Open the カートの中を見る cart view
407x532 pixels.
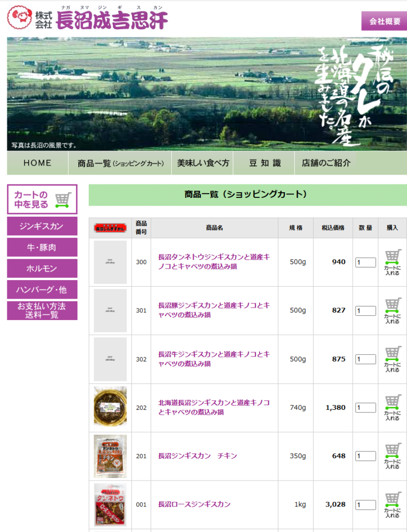pyautogui.click(x=42, y=199)
